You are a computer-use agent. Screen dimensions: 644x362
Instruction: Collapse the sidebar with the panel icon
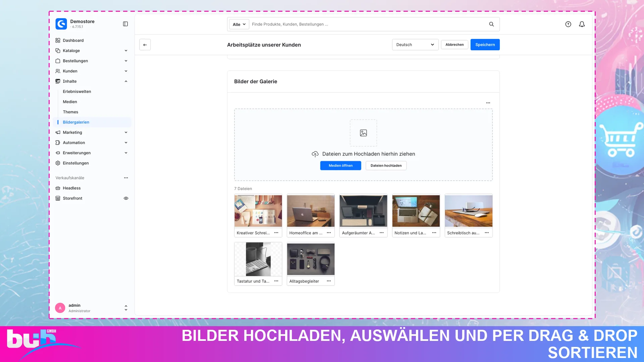click(x=125, y=24)
